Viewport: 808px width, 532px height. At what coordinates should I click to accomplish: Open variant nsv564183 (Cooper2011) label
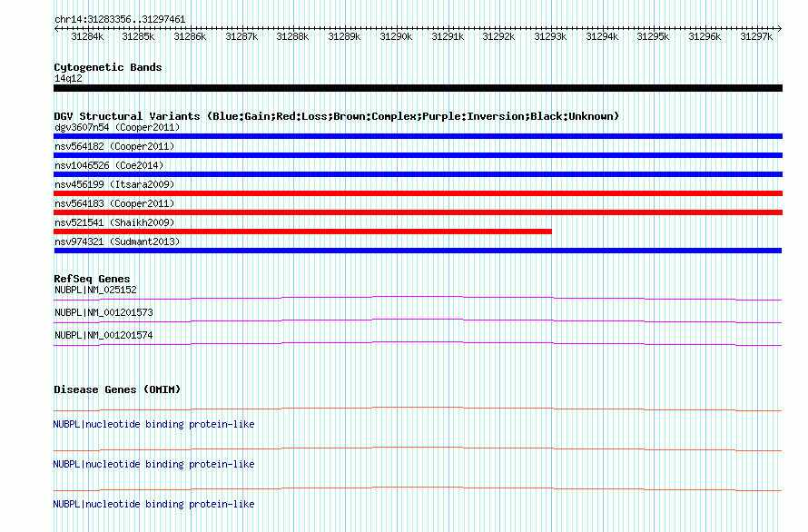pyautogui.click(x=114, y=203)
